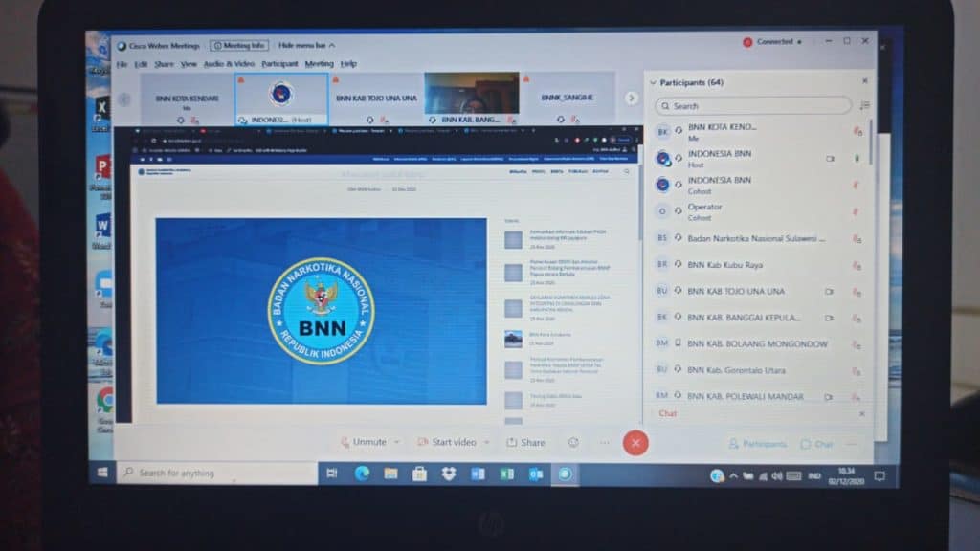Viewport: 980px width, 551px height.
Task: Click muted mic icon on BNN Kab Kubu Raya
Action: (x=857, y=266)
